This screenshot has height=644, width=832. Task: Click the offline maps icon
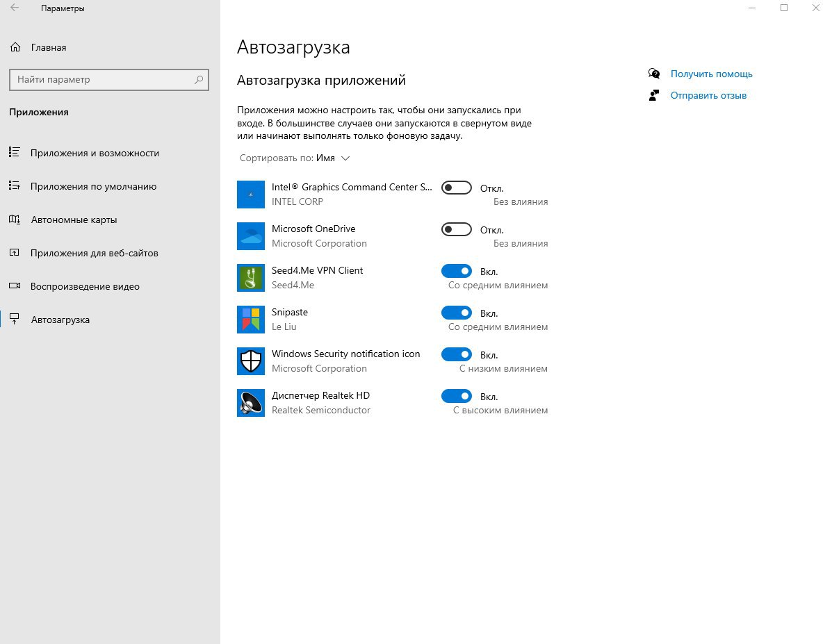coord(15,219)
